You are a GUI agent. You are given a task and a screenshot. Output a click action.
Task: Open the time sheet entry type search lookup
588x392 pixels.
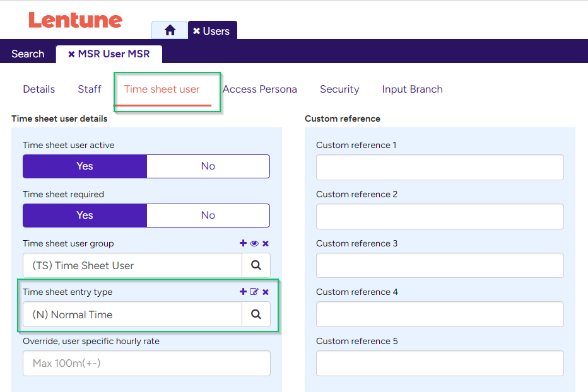click(x=256, y=314)
